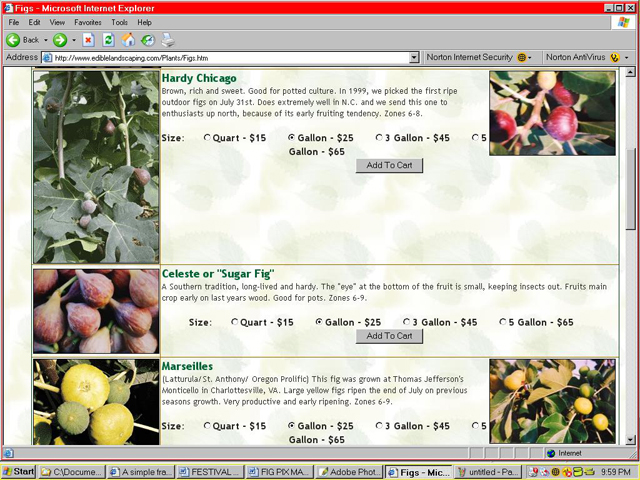Add Celeste Sugar Fig to cart
The width and height of the screenshot is (640, 480).
[389, 336]
